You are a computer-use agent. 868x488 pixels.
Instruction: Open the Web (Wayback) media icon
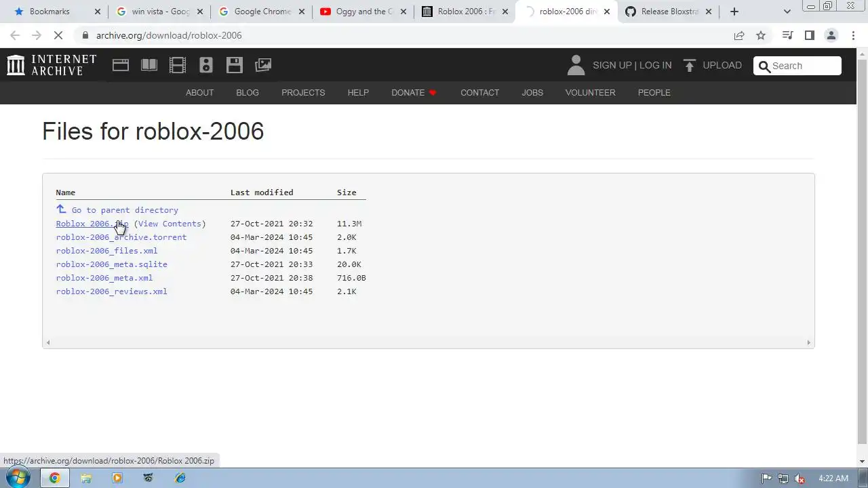point(121,65)
